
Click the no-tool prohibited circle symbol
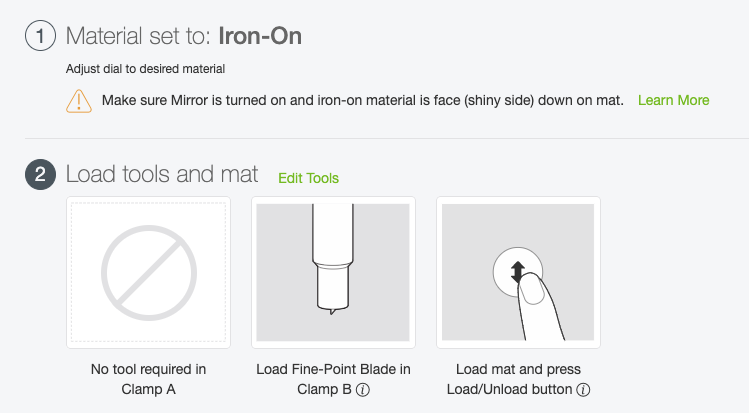point(149,273)
